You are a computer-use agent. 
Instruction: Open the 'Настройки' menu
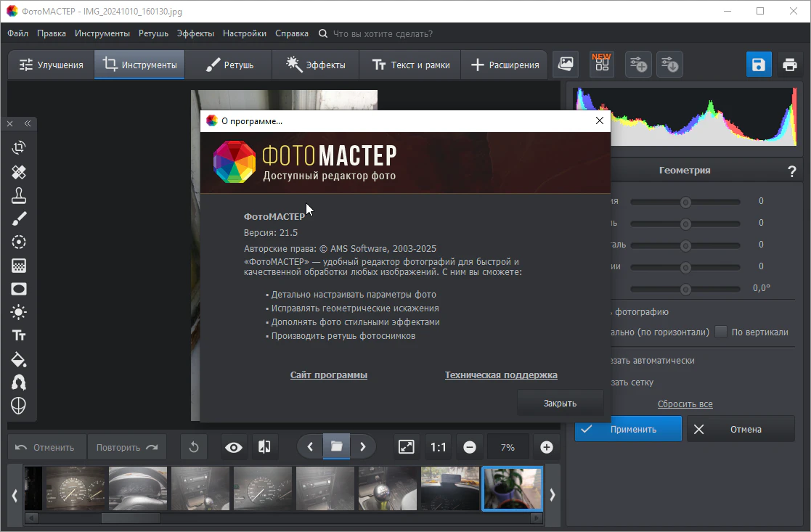[244, 33]
